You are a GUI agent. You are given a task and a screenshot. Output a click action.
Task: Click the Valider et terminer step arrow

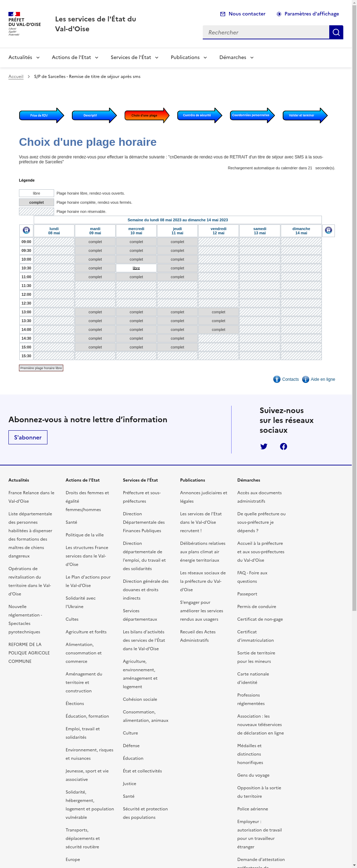[x=305, y=115]
